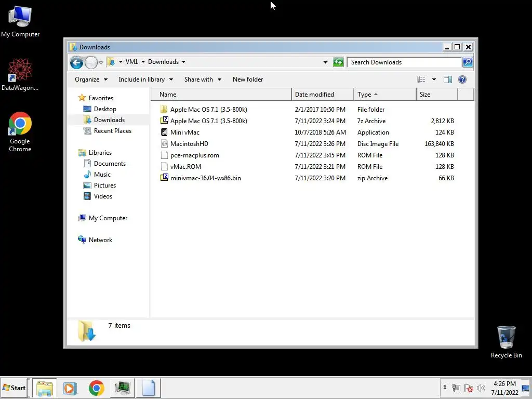Screen dimensions: 532x399
Task: Open Downloads in Favorites sidebar
Action: tap(104, 120)
